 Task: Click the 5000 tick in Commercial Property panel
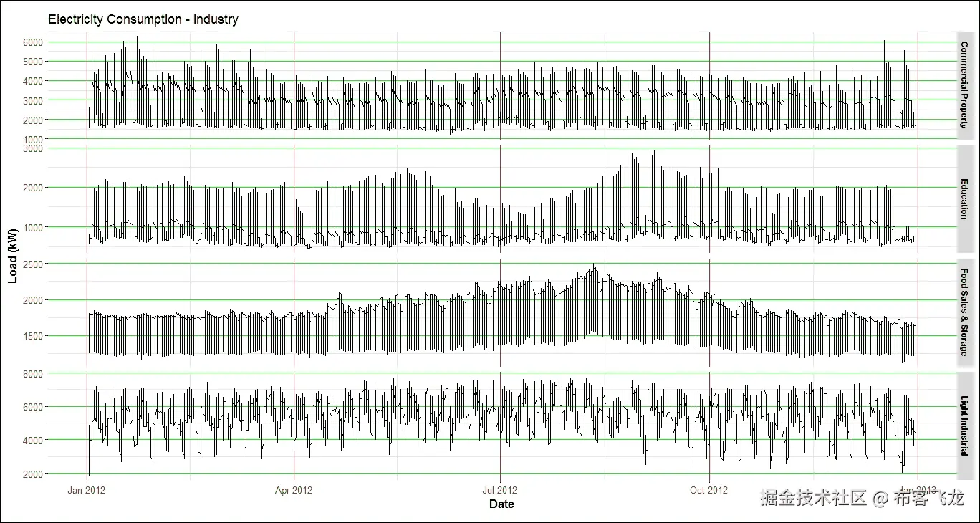[34, 62]
